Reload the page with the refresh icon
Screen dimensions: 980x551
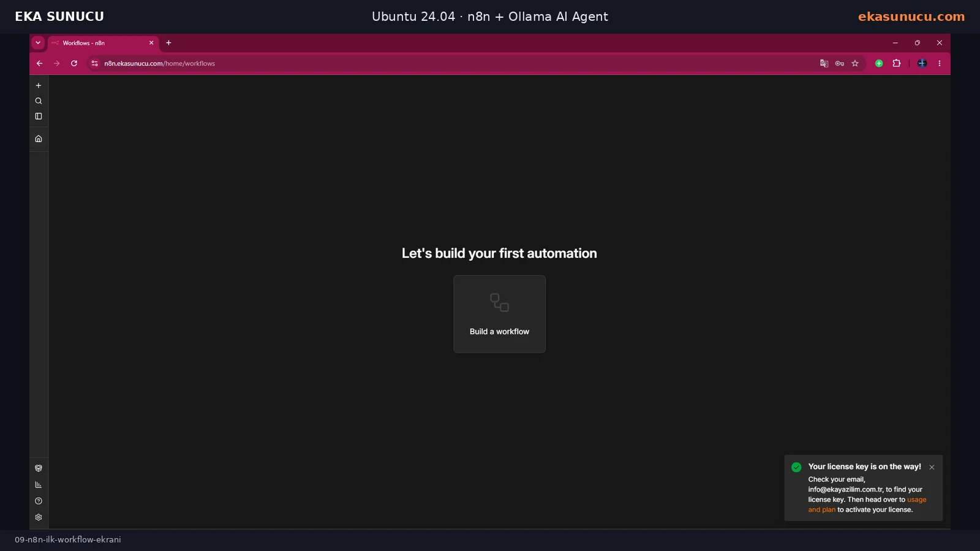point(74,63)
